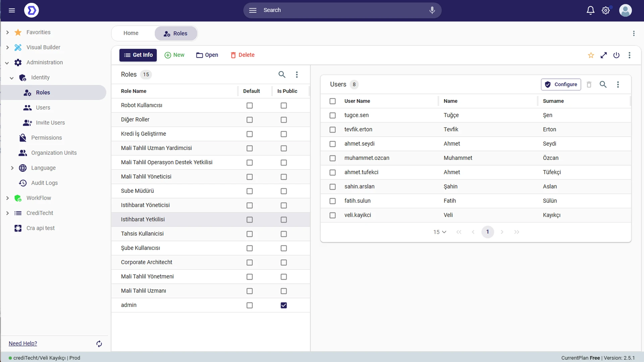
Task: Search within the Users panel
Action: click(x=603, y=84)
